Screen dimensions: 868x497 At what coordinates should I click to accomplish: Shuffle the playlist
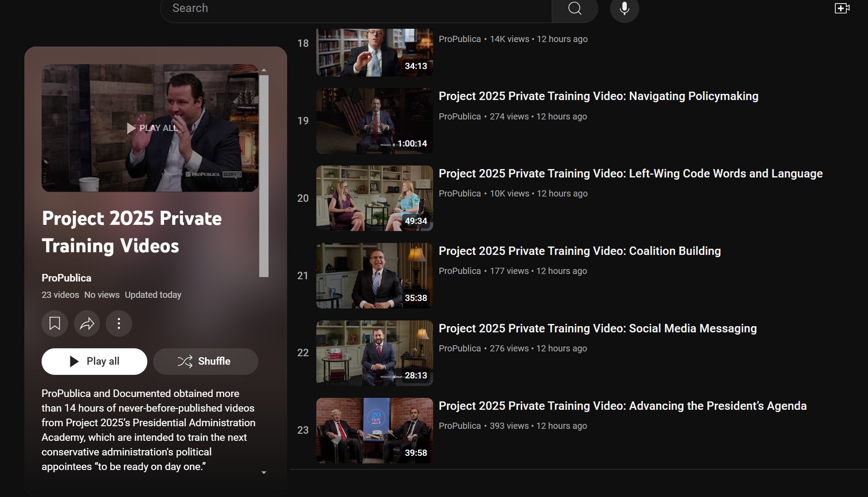(x=206, y=361)
